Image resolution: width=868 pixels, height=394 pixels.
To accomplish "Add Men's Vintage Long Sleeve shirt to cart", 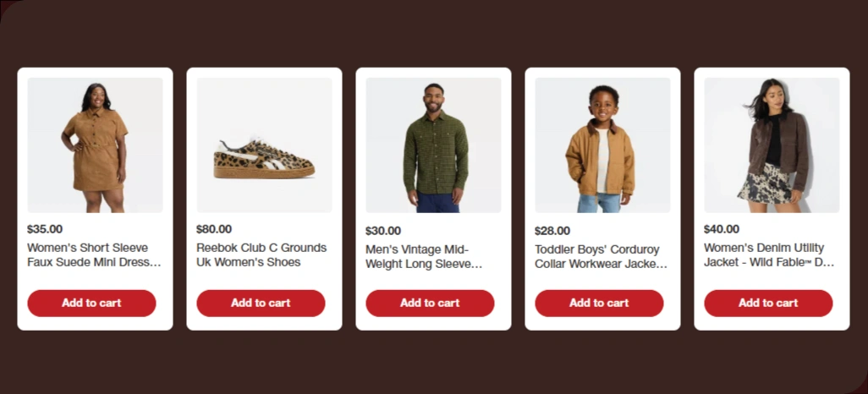I will click(x=430, y=303).
